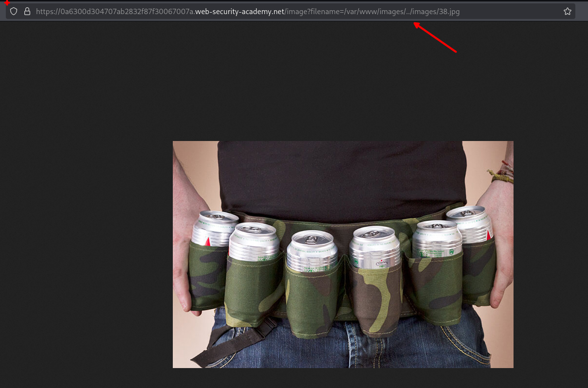Open site information via the padlock icon
Screen dimensions: 588x388
click(27, 11)
